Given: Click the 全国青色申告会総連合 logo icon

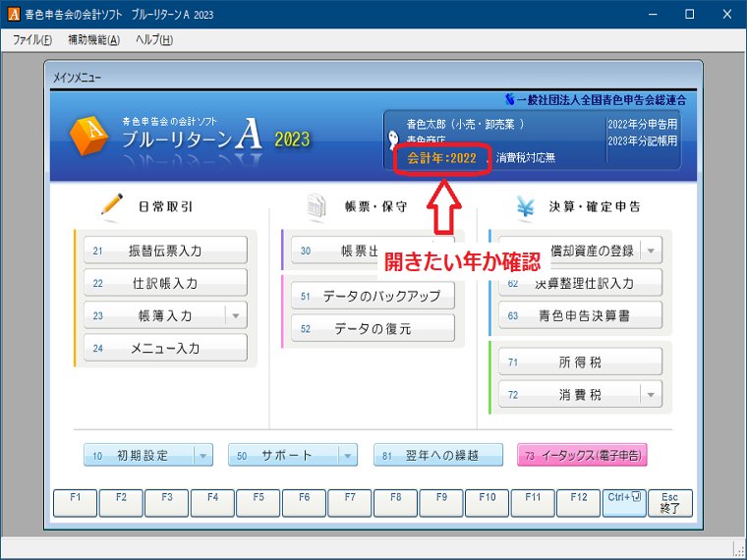Looking at the screenshot, I should click(509, 99).
